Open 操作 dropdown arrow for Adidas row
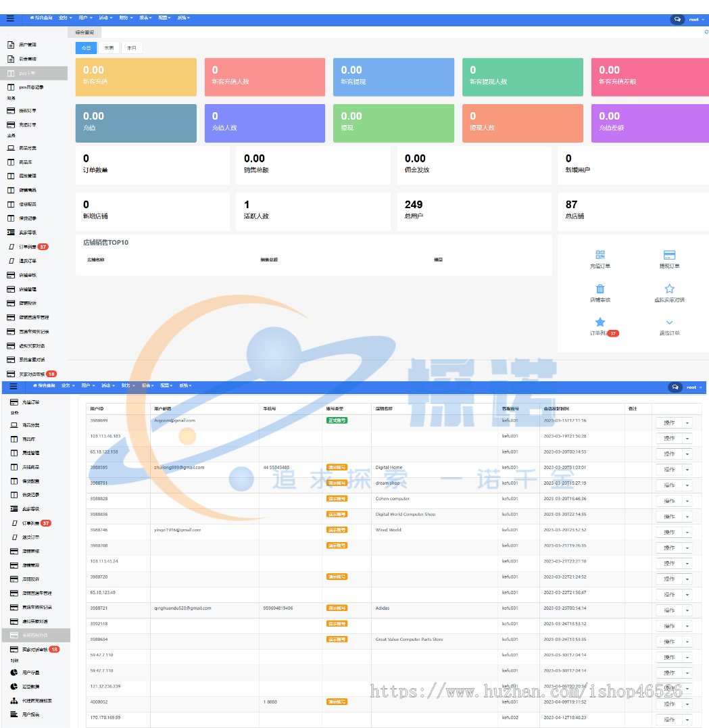Screen dimensions: 709x728 pyautogui.click(x=687, y=610)
